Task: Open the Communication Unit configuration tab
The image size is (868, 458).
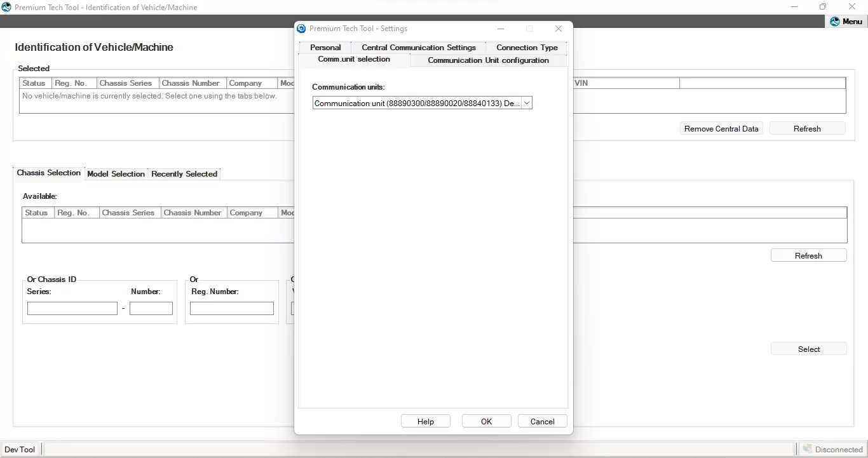Action: tap(489, 60)
